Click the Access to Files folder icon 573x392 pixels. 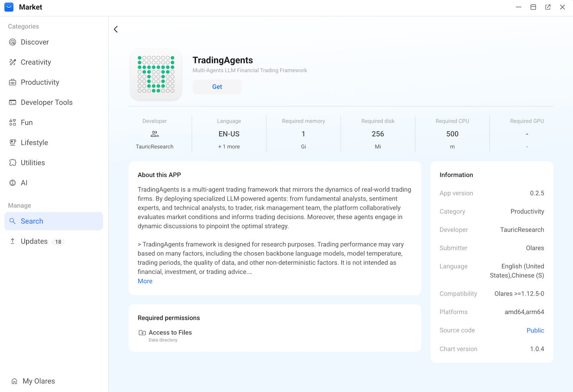(142, 333)
